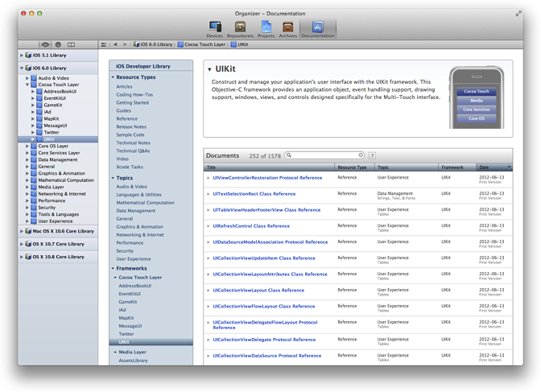Click Core Services on iPhone graphic
541x392 pixels.
pos(477,109)
